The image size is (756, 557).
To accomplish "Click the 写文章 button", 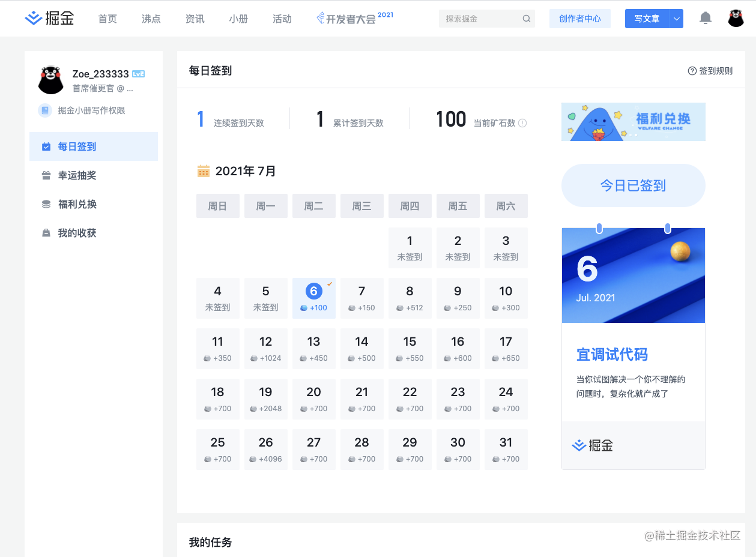I will click(x=647, y=19).
